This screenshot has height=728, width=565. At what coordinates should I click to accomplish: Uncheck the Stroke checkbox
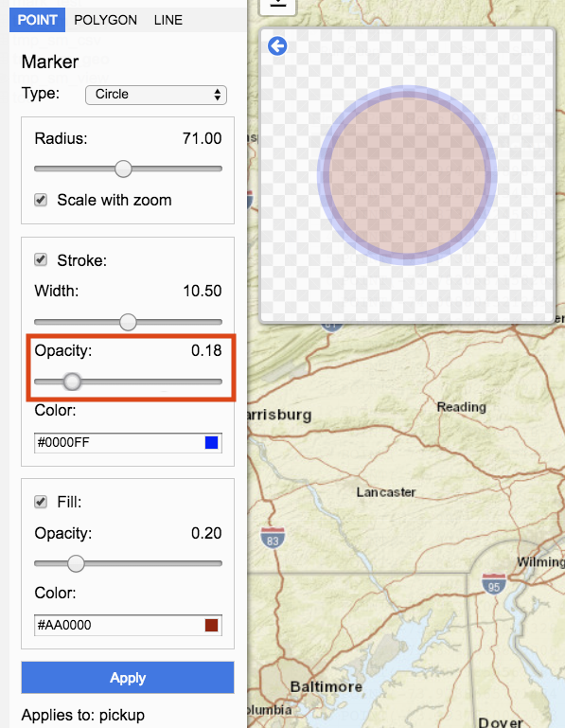click(41, 259)
